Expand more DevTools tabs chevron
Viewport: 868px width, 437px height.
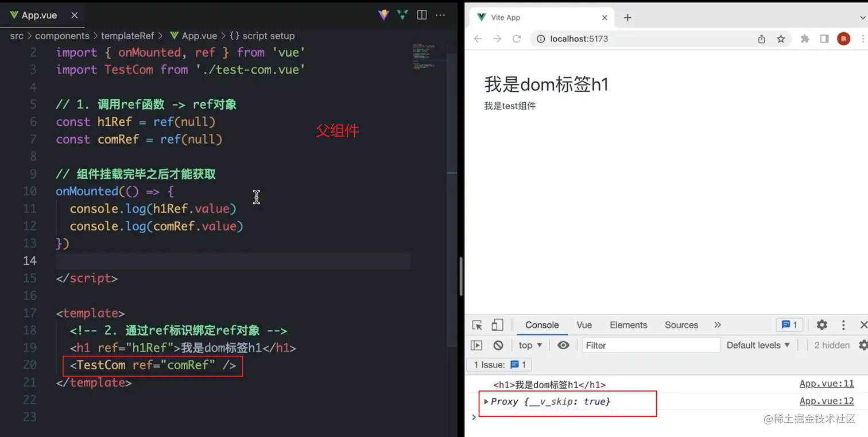718,325
